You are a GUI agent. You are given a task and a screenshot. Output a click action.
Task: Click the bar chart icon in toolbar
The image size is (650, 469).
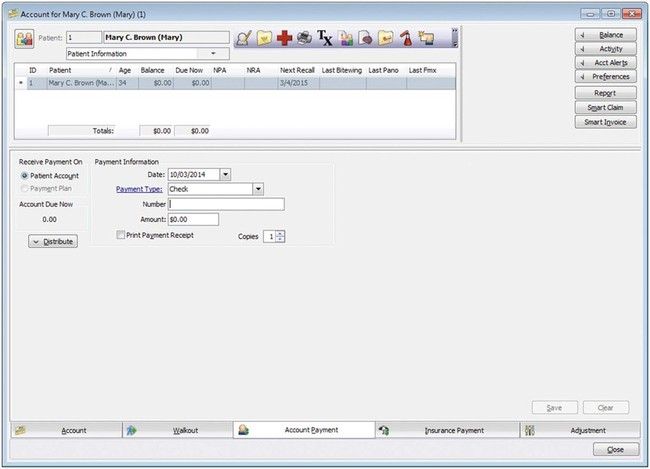[x=346, y=38]
